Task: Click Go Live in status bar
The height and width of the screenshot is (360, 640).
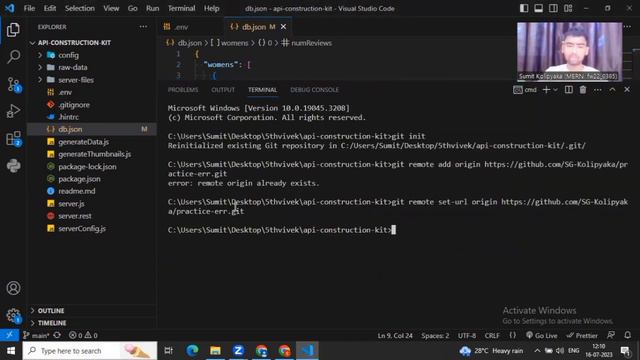Action: pos(542,335)
